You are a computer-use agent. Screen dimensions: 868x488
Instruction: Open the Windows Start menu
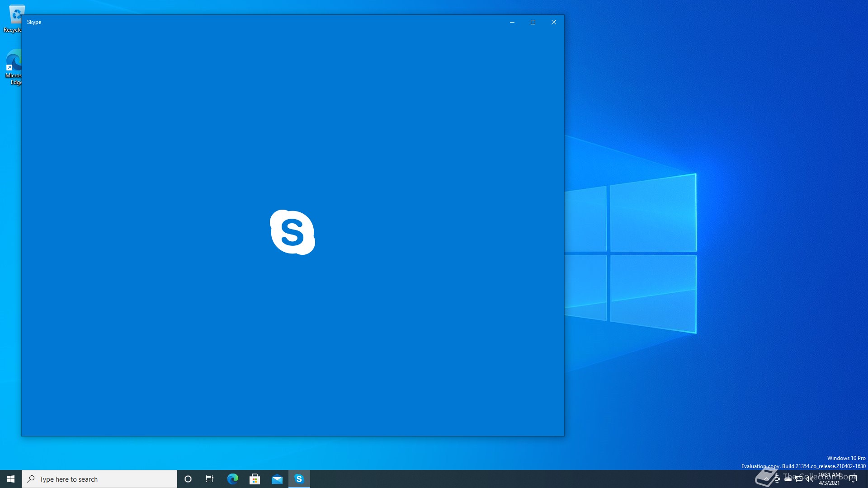(x=11, y=479)
